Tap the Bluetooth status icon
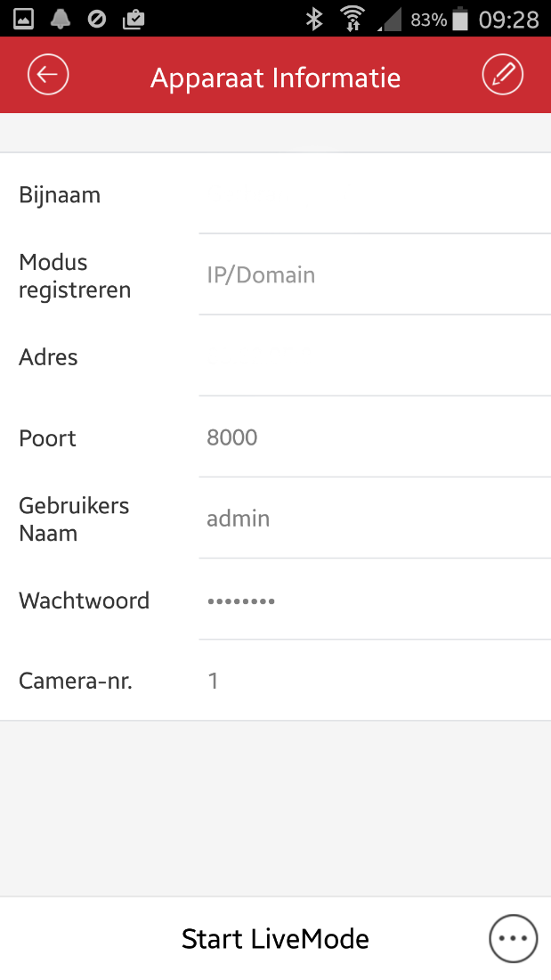The image size is (551, 980). (x=314, y=19)
